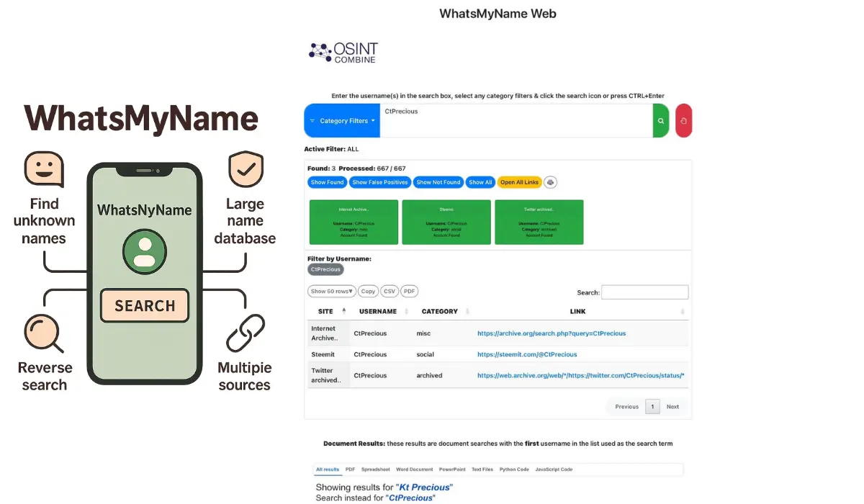
Task: Open the Show 50 rows dropdown
Action: [331, 291]
